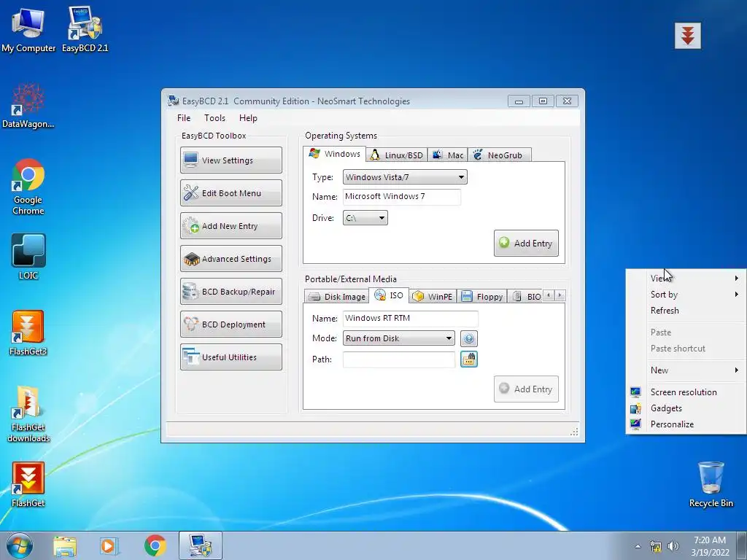Launch EasyBCD 2.1 desktop shortcut
747x560 pixels.
pyautogui.click(x=85, y=29)
